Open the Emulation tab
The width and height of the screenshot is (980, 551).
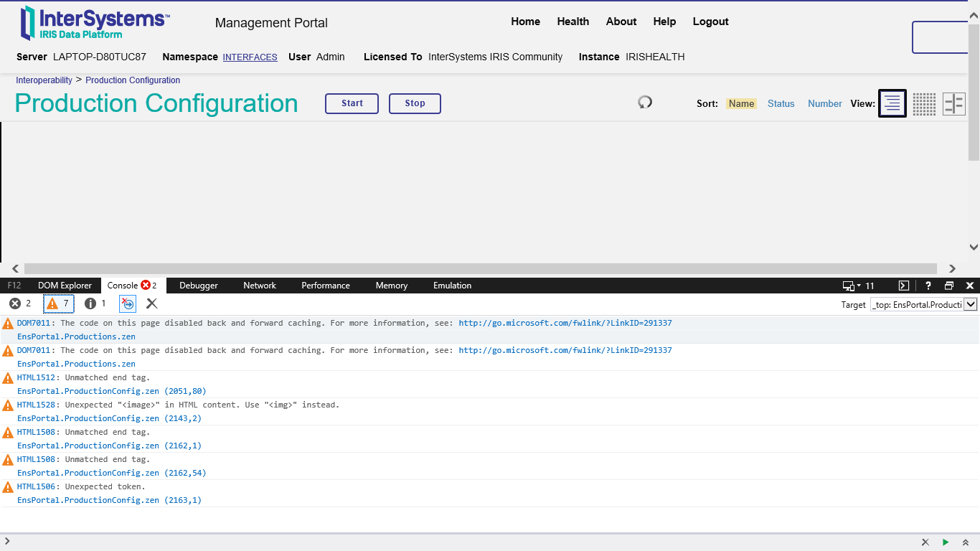tap(453, 286)
